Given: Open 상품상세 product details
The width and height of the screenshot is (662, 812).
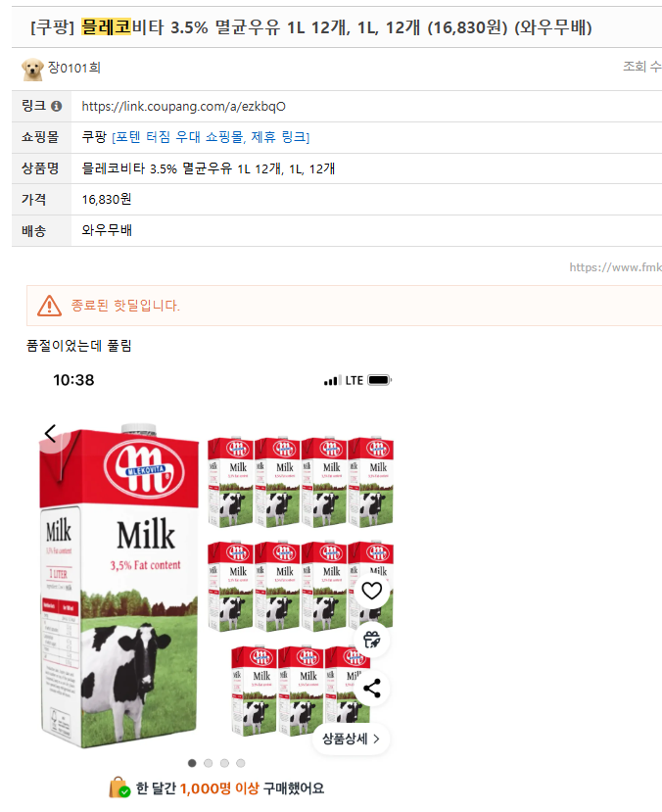Looking at the screenshot, I should (x=351, y=739).
